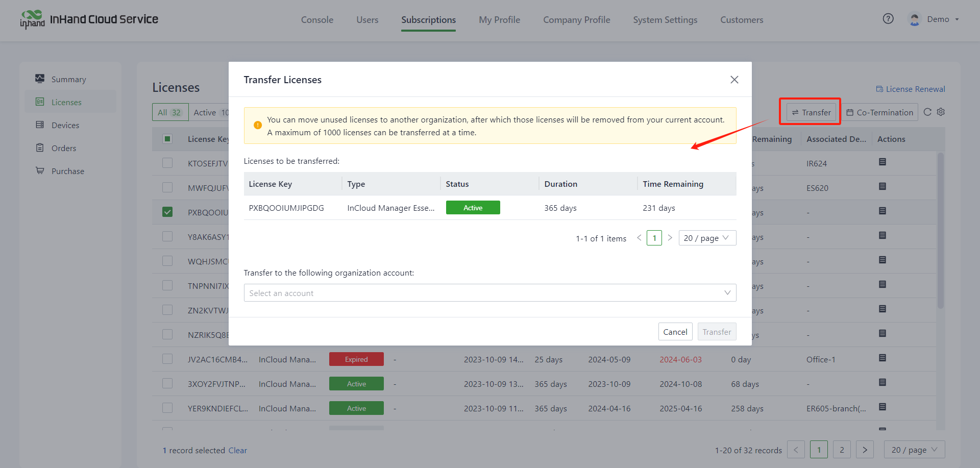
Task: Close the Transfer Licenses dialog
Action: point(734,80)
